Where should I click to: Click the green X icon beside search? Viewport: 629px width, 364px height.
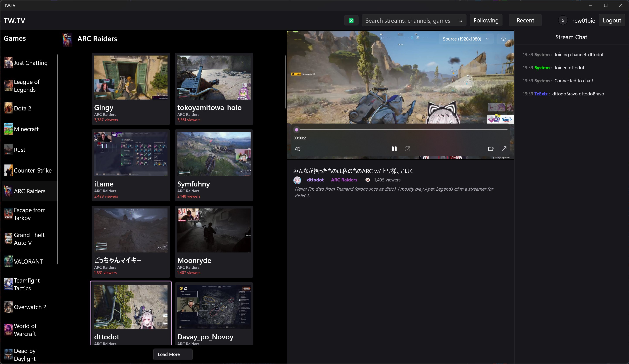(x=351, y=20)
